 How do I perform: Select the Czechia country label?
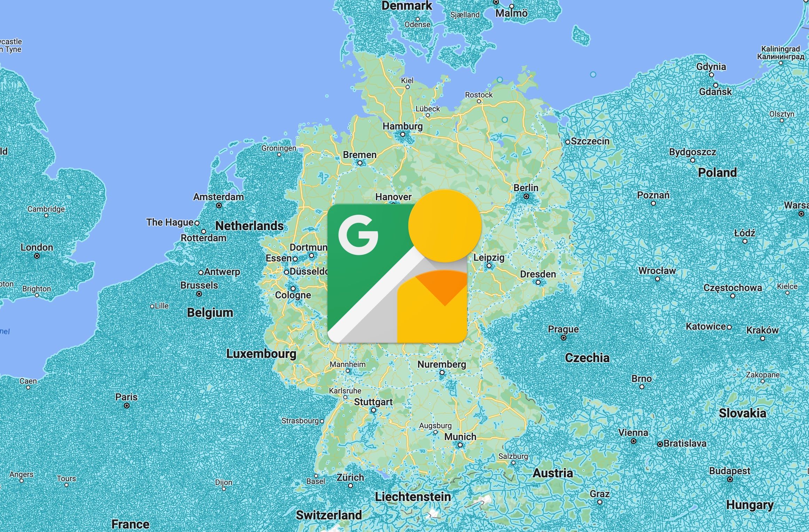587,358
